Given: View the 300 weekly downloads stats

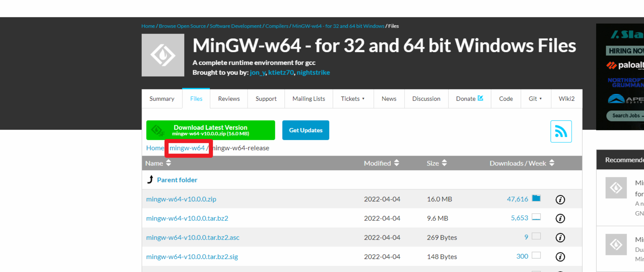Looking at the screenshot, I should [x=522, y=256].
